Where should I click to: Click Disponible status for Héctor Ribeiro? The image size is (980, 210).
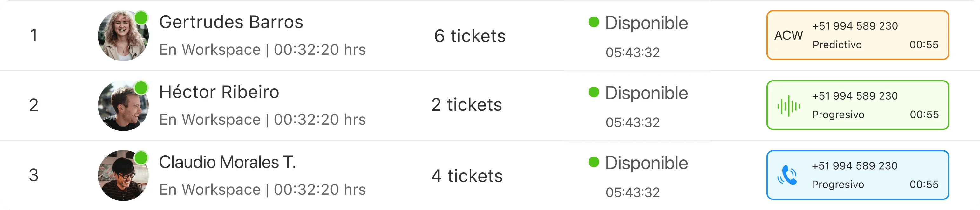(x=646, y=93)
